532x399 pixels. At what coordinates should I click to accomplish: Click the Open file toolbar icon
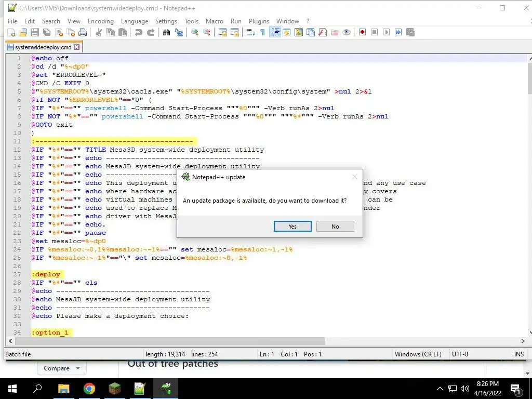[23, 32]
